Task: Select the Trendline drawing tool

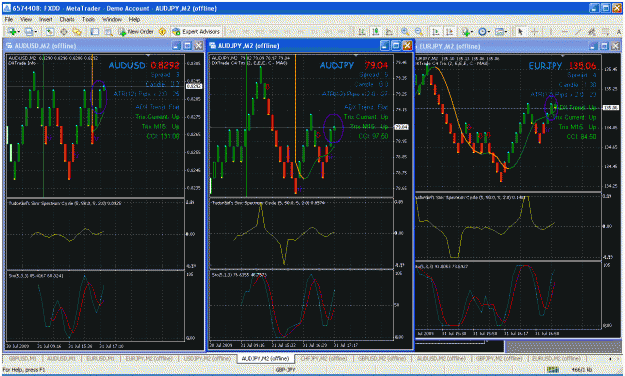Action: pyautogui.click(x=578, y=31)
